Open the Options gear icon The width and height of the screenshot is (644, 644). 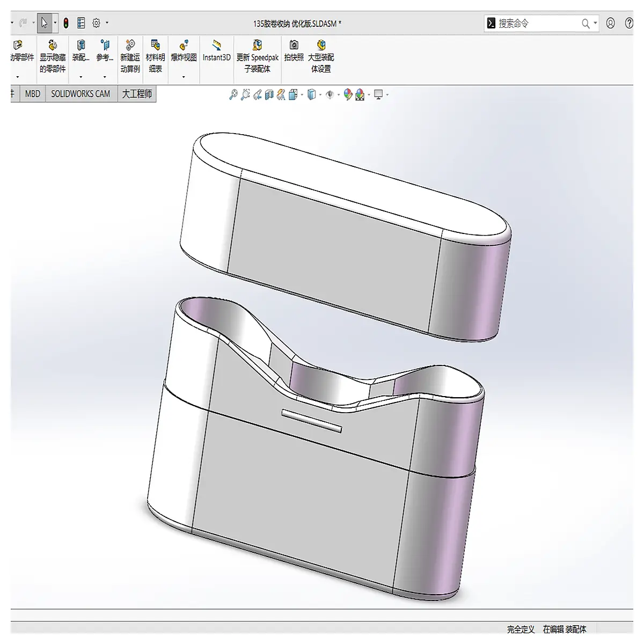click(97, 23)
